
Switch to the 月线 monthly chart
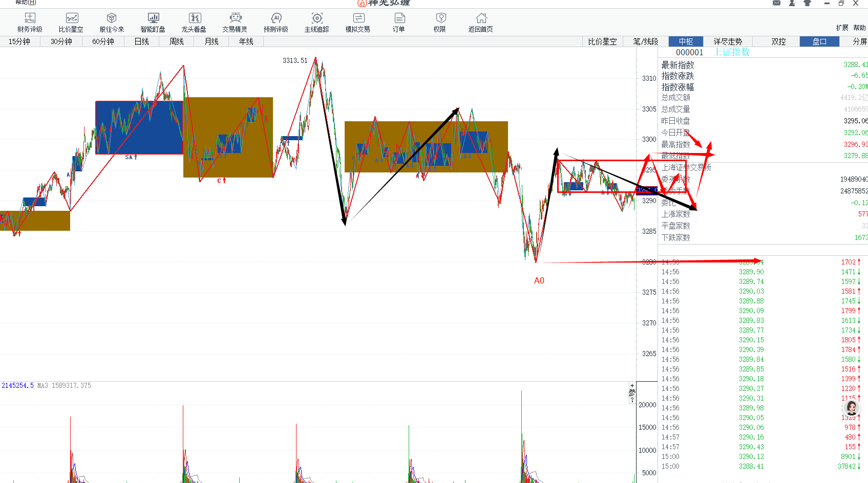coord(211,41)
